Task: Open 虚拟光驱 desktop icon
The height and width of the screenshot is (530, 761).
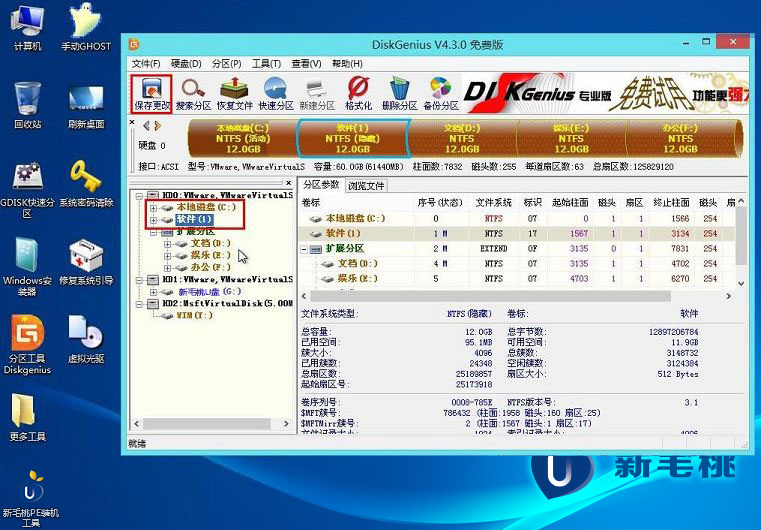Action: (x=86, y=339)
